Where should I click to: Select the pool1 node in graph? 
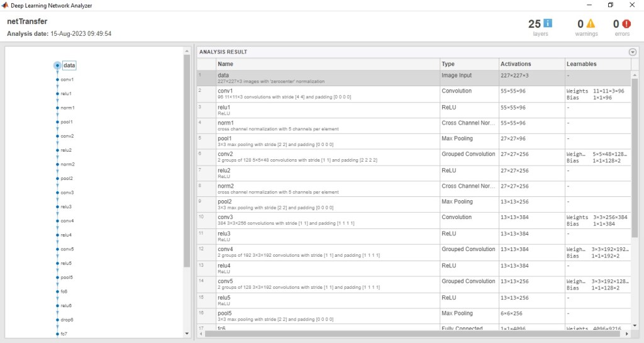point(58,122)
